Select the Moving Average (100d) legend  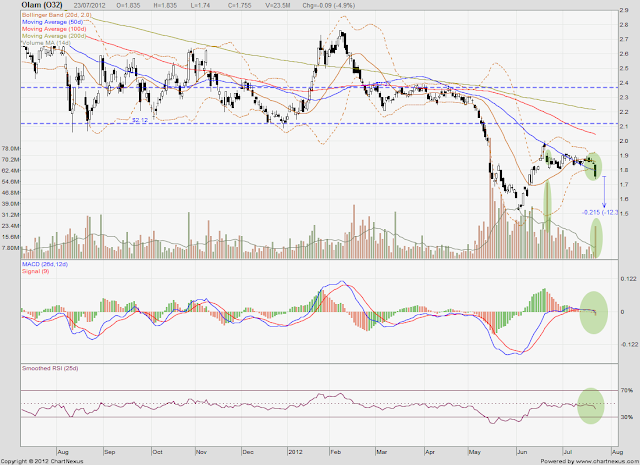pos(54,29)
